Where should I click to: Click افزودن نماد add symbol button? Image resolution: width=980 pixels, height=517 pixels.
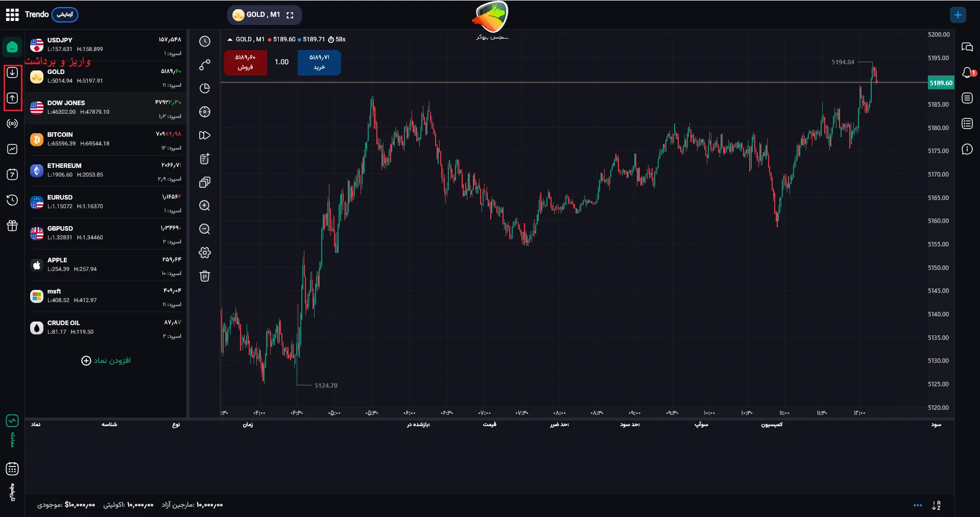[x=106, y=361]
